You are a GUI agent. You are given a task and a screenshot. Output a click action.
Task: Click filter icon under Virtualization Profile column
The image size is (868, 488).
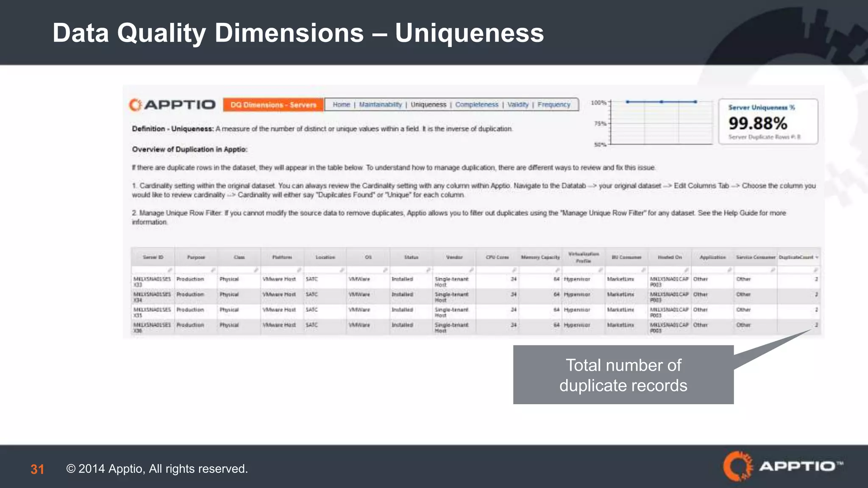click(601, 270)
